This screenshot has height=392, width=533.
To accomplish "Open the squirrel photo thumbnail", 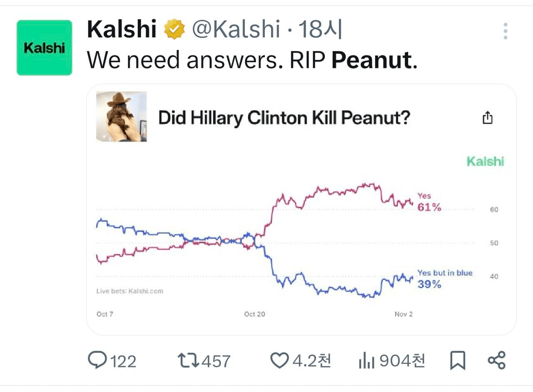I will pyautogui.click(x=122, y=117).
